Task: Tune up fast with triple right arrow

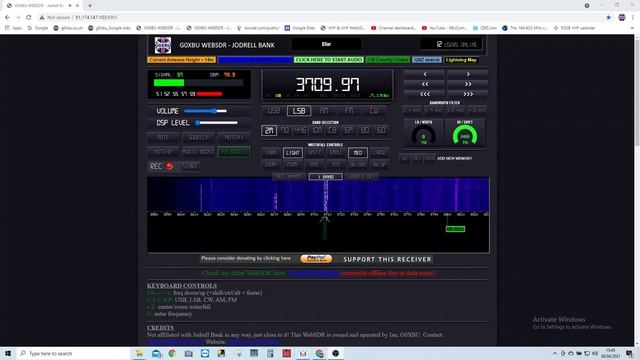Action: [x=468, y=93]
